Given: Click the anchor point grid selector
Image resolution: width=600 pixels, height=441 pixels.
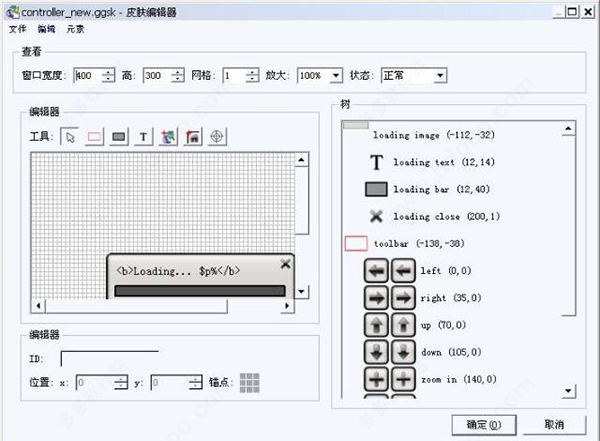Looking at the screenshot, I should click(249, 382).
